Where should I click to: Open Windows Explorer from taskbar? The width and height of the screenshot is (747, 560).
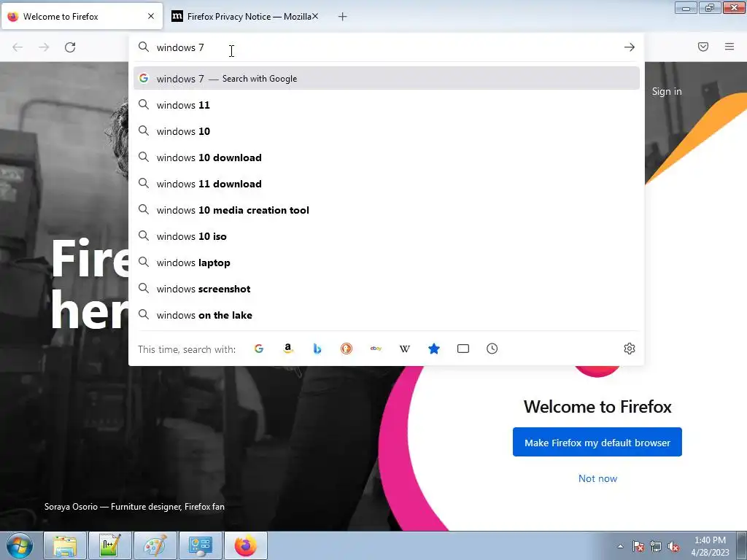[65, 545]
